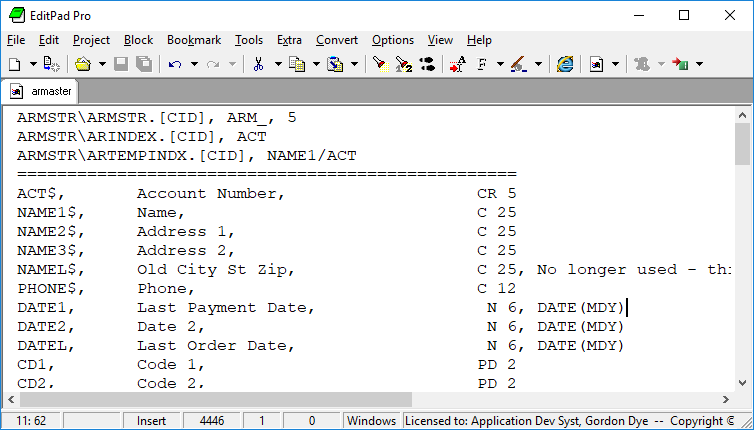Click the Copy icon in toolbar
The width and height of the screenshot is (754, 430).
(296, 64)
